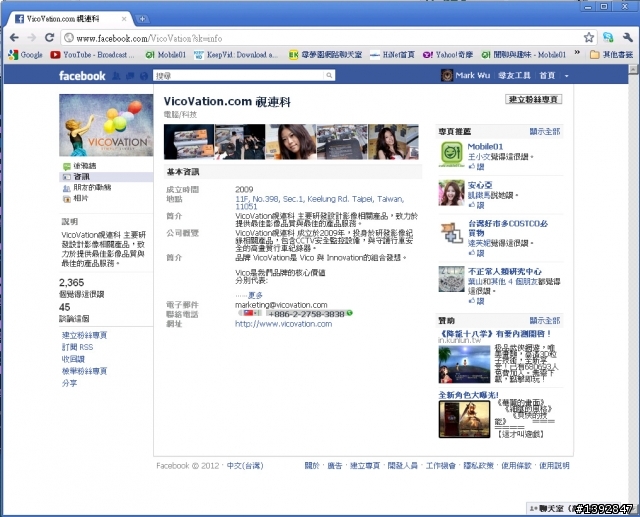
Task: Click the browser address bar
Action: coord(322,38)
